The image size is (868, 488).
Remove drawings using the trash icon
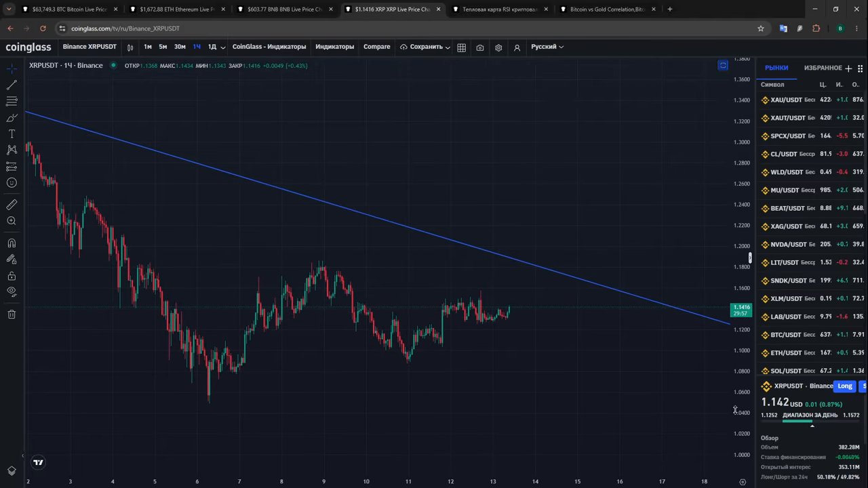click(12, 314)
